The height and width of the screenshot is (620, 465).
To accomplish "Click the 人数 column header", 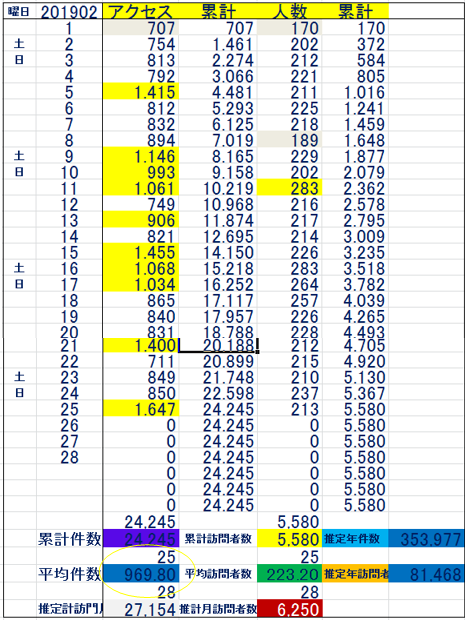I will (289, 11).
